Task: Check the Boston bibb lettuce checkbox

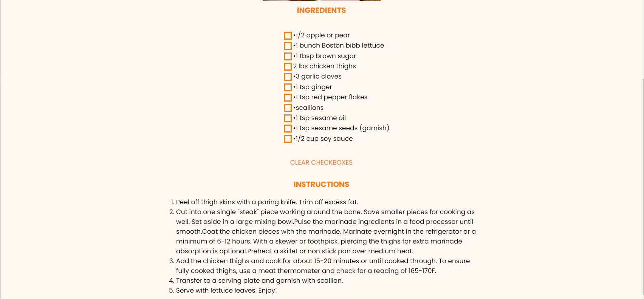Action: (x=288, y=46)
